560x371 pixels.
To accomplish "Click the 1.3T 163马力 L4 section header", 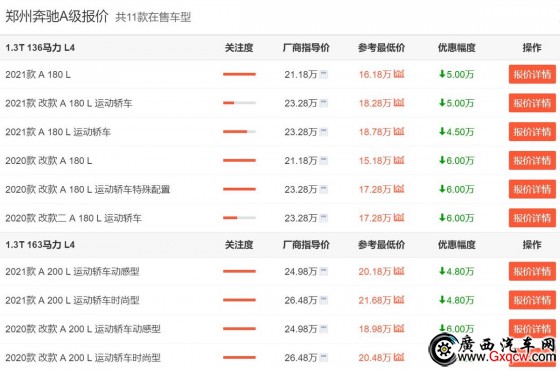I will point(40,245).
